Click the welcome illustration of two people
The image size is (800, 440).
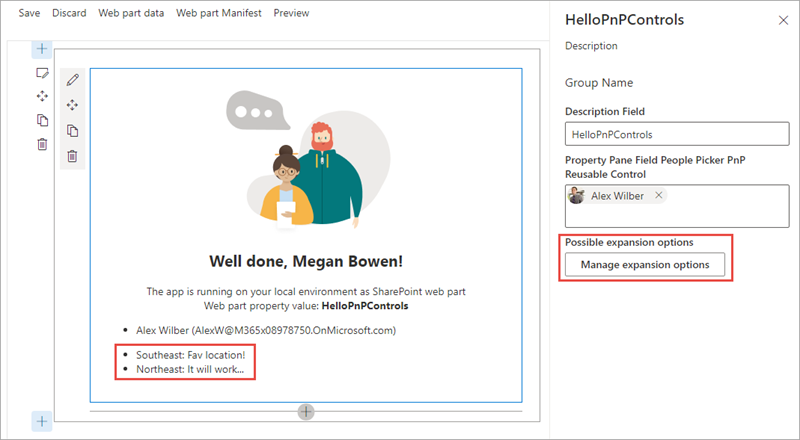pyautogui.click(x=308, y=159)
